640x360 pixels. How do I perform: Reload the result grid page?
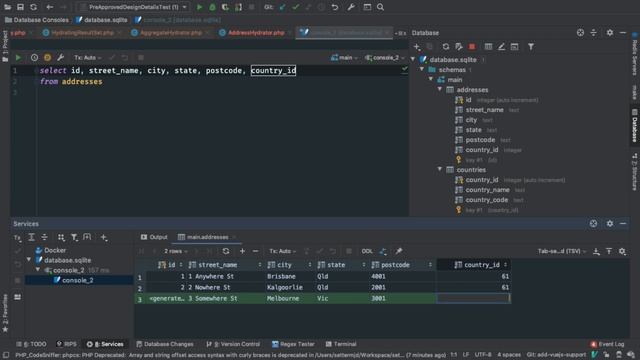[x=226, y=251]
